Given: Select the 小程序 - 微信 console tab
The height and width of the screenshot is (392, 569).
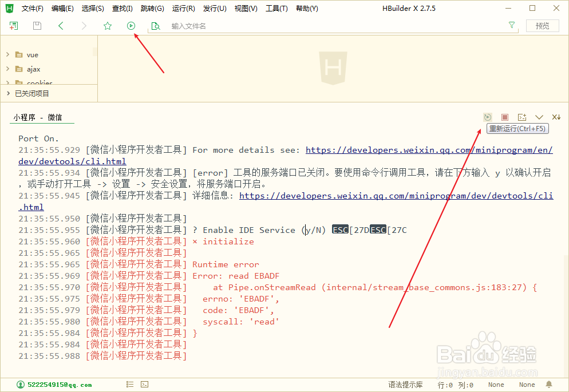Looking at the screenshot, I should [x=38, y=117].
